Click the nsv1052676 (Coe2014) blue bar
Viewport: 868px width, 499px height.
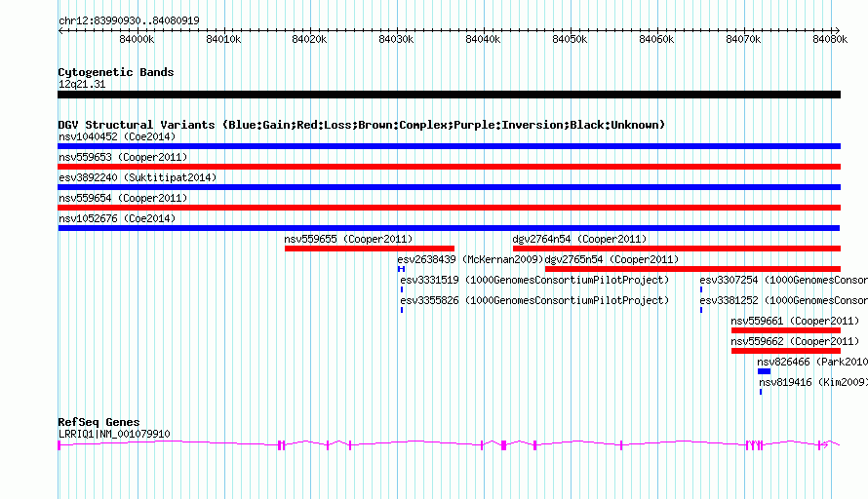(x=449, y=228)
